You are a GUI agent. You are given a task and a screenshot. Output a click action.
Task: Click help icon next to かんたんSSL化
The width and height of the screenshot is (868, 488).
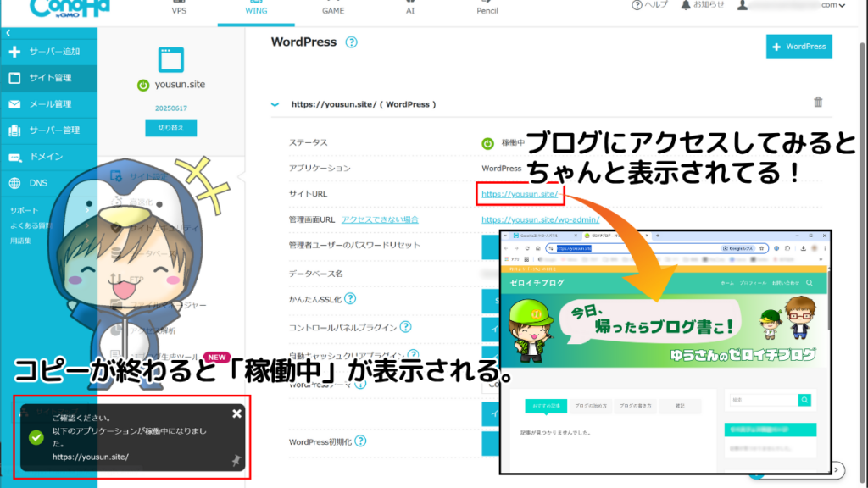[x=350, y=299]
